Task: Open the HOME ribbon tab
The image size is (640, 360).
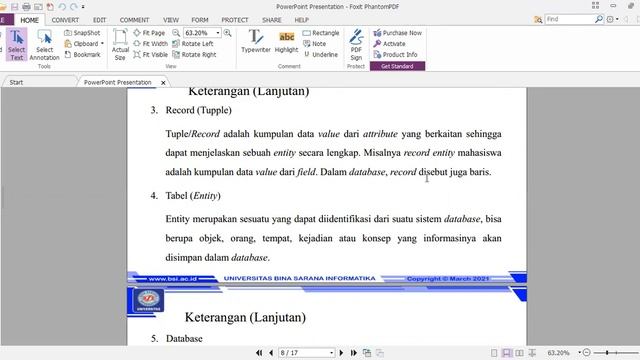Action: (29, 20)
